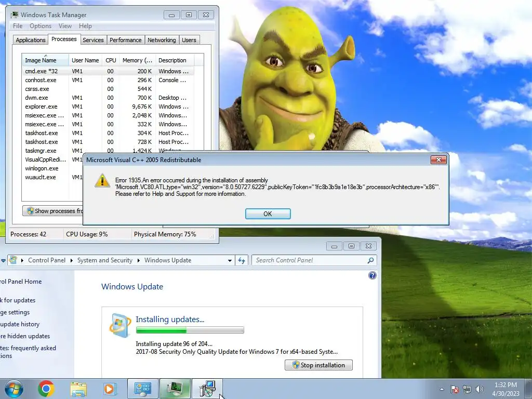Open Windows Explorer from the taskbar
532x399 pixels.
pyautogui.click(x=78, y=389)
